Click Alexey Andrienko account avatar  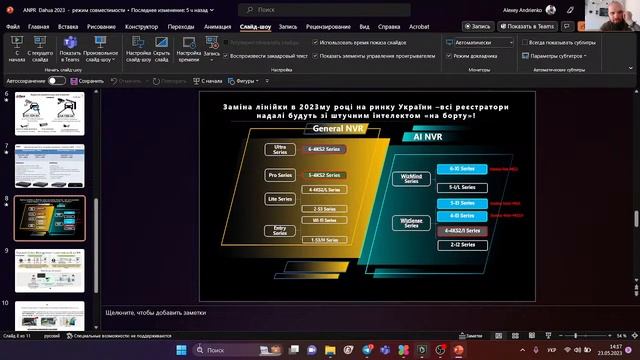[551, 10]
